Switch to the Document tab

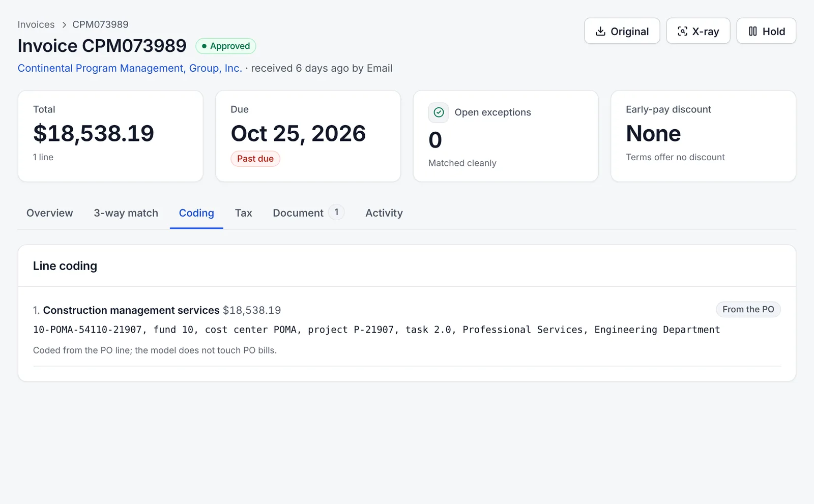[x=308, y=213]
